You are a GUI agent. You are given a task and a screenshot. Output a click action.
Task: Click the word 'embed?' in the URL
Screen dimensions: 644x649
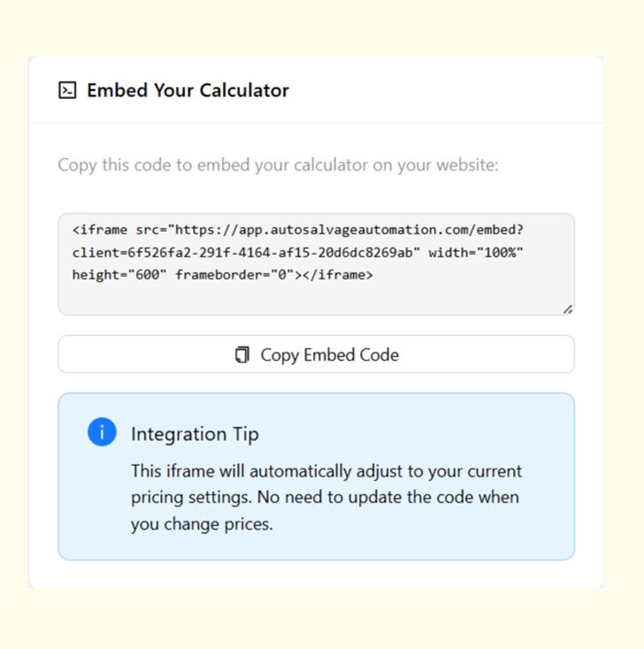click(500, 230)
